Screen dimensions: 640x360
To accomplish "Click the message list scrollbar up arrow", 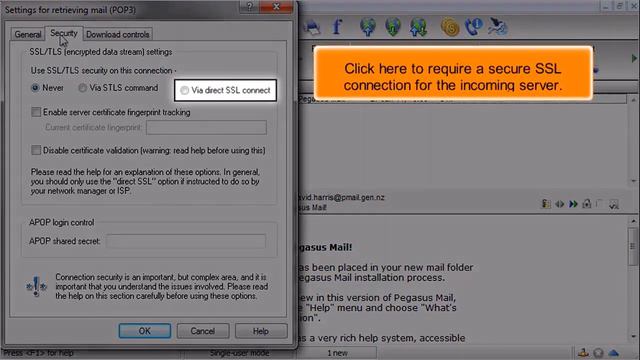I will pyautogui.click(x=633, y=100).
